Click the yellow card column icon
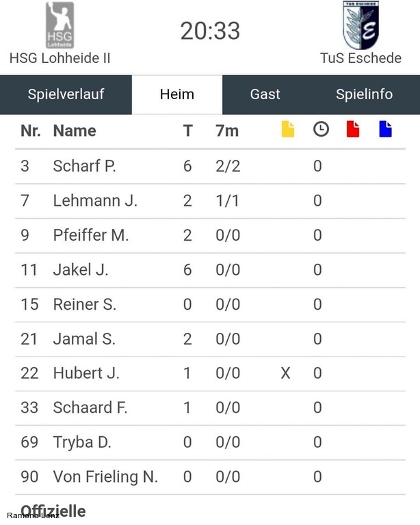Image resolution: width=420 pixels, height=525 pixels. tap(288, 130)
